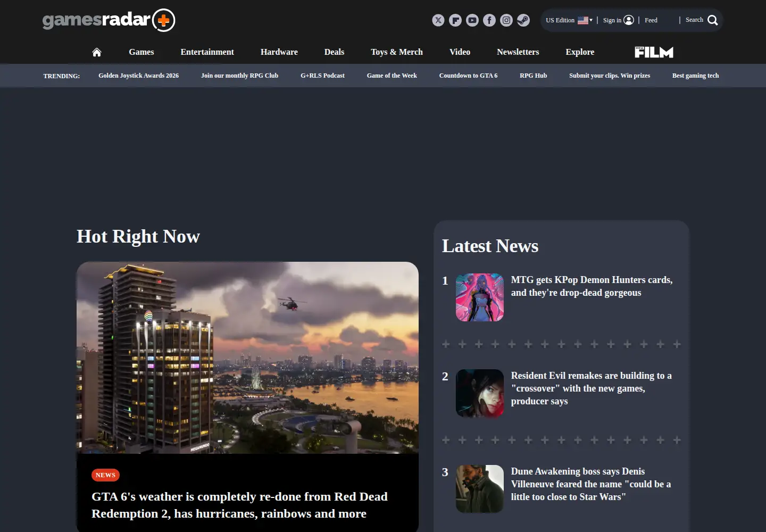Click the Latest News heading
Screen dimensions: 766x532
pos(490,246)
